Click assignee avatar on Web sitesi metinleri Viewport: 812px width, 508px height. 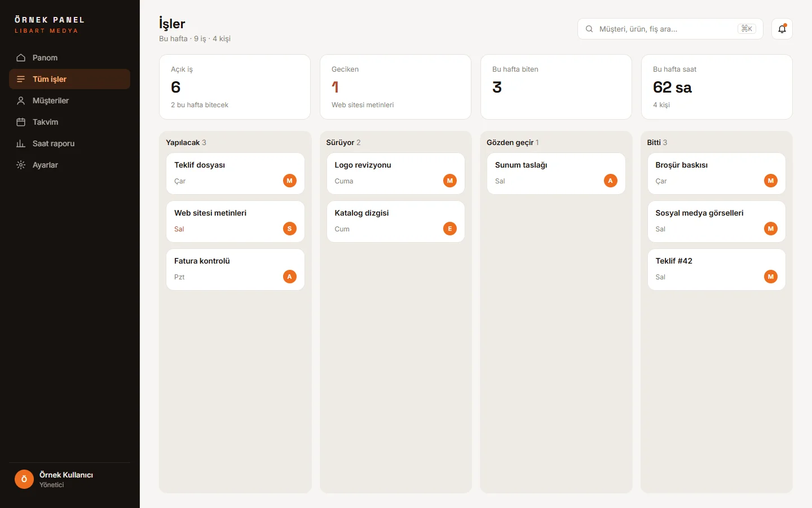pos(290,229)
